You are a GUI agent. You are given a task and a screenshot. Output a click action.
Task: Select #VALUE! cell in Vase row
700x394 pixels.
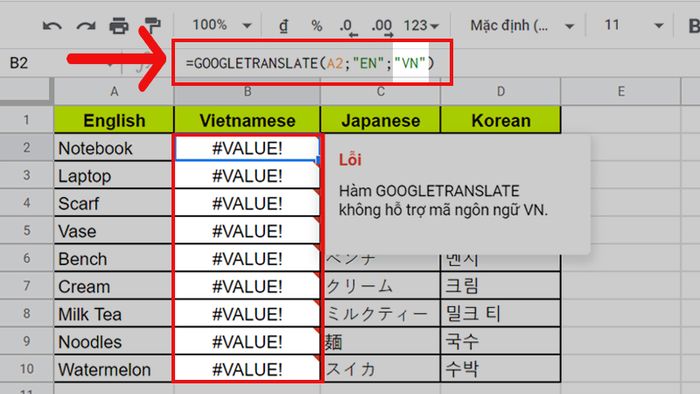[247, 231]
